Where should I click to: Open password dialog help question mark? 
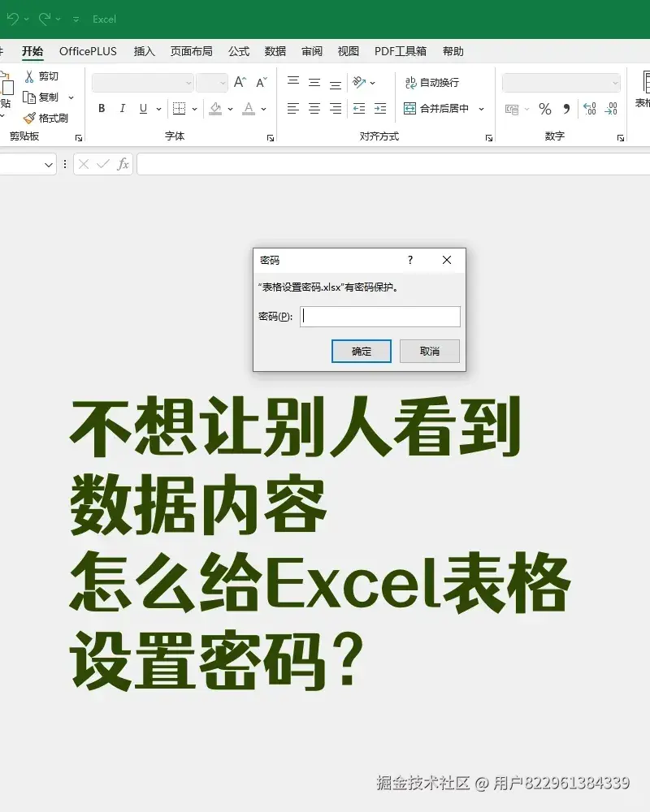click(410, 260)
